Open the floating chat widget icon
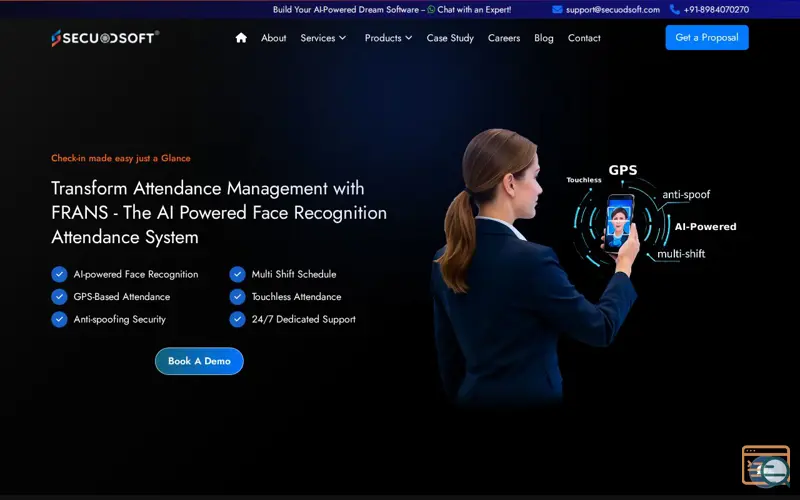Screen dimensions: 800x500 click(766, 466)
